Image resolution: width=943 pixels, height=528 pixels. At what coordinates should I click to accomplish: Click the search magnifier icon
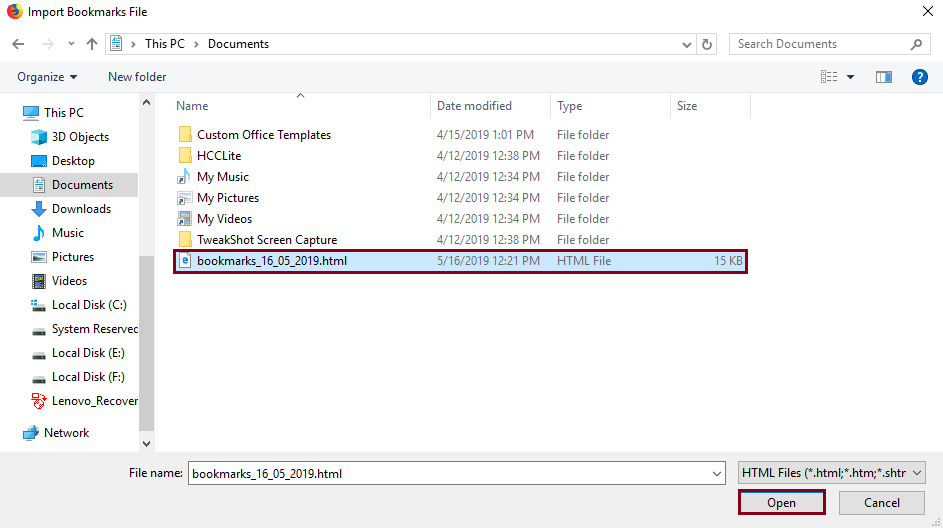pos(916,44)
